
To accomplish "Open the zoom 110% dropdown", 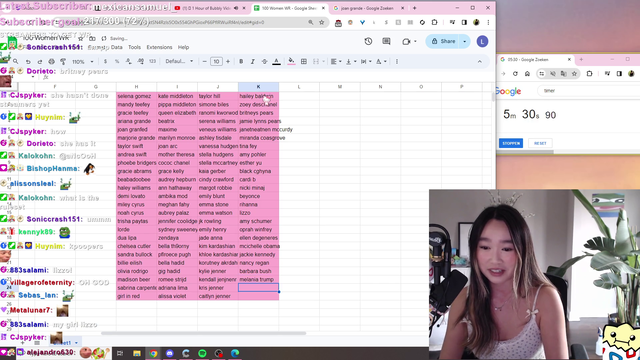I will tap(83, 62).
